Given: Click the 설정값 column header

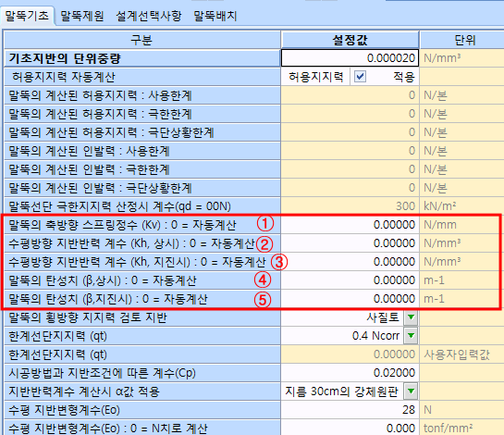Looking at the screenshot, I should point(350,40).
